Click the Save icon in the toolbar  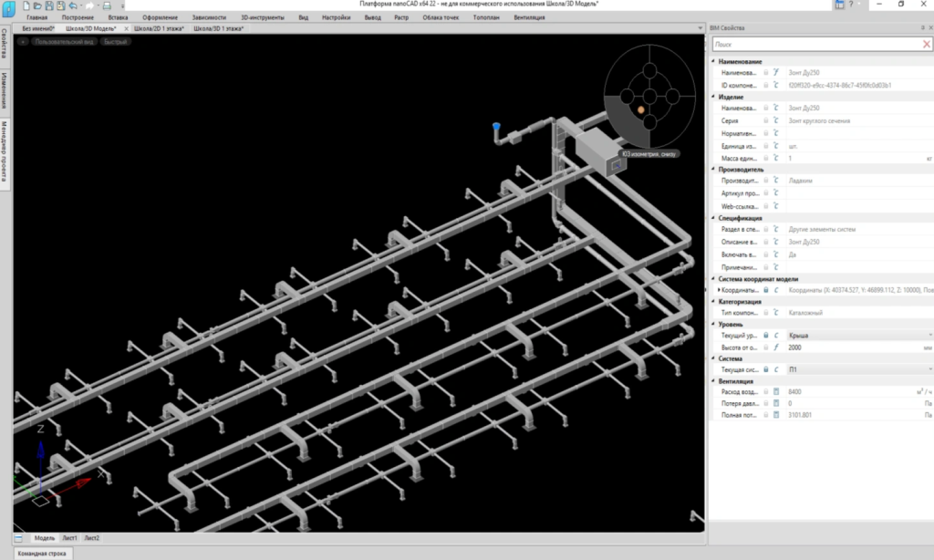48,5
